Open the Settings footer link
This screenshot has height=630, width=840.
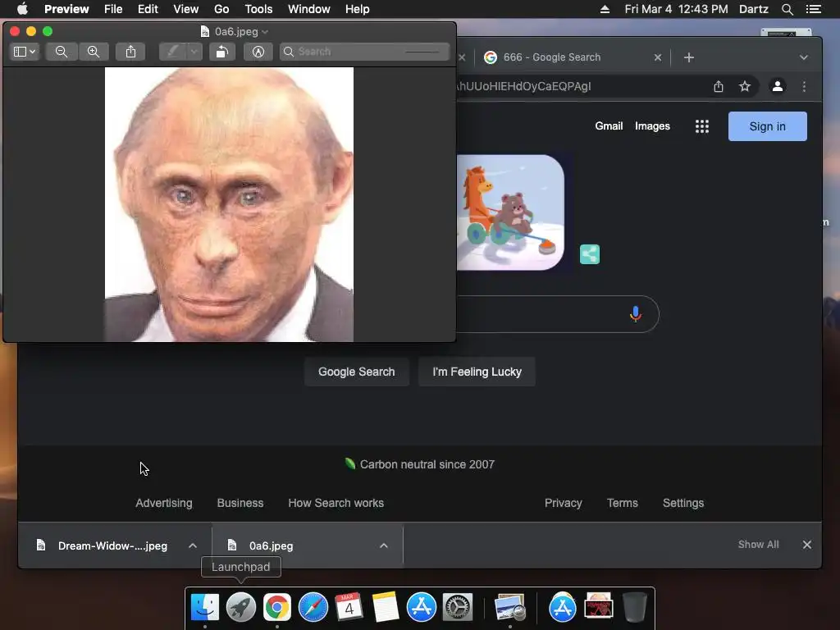click(x=683, y=503)
